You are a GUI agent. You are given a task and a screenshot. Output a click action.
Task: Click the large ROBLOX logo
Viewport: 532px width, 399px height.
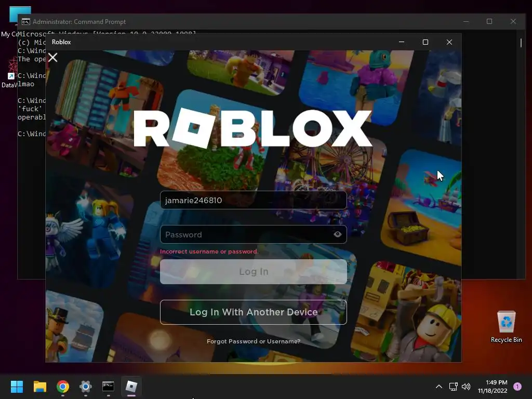253,128
